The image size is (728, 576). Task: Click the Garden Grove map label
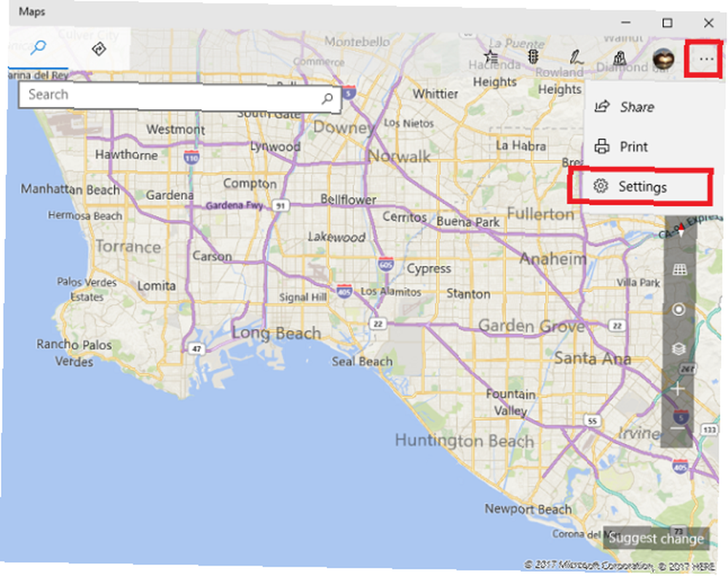531,326
